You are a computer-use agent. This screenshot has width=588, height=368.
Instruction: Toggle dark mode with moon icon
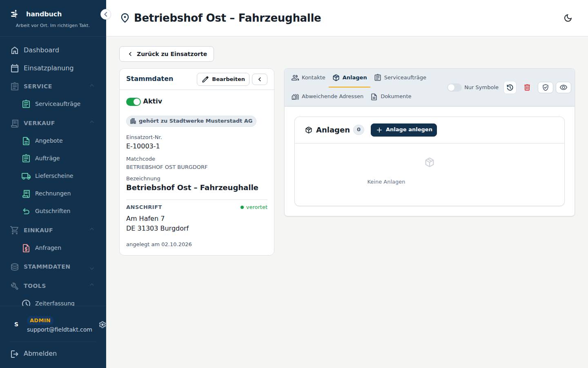568,18
